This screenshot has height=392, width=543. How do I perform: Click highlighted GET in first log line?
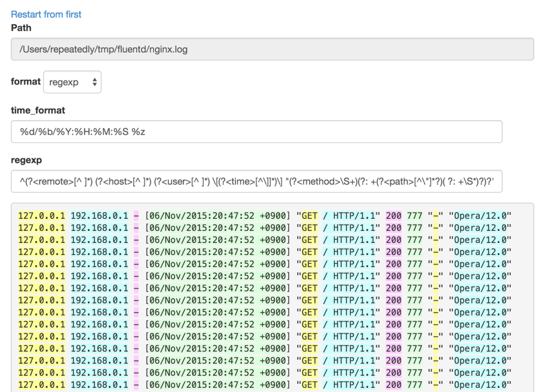tap(309, 216)
